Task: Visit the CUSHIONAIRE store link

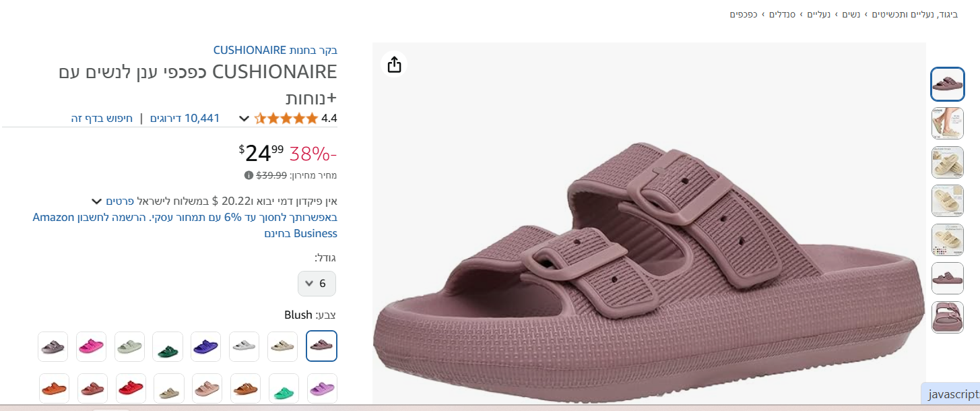Action: click(275, 50)
